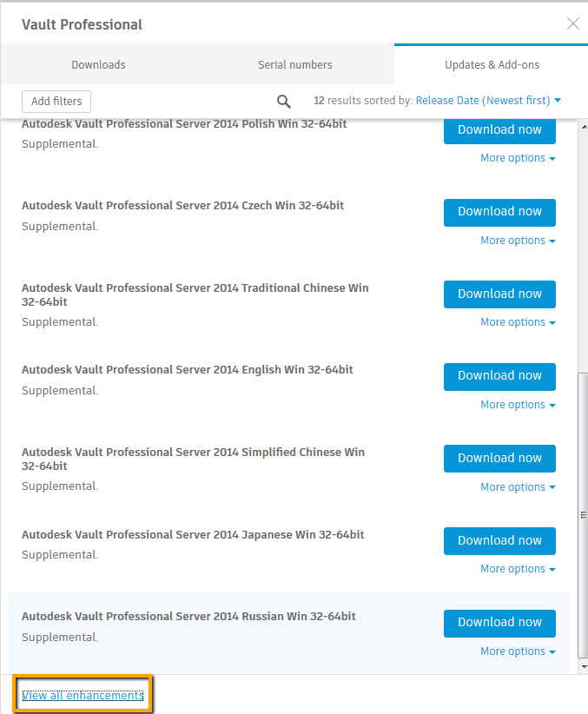Close the Vault Professional dialog
The image size is (588, 714).
pos(573,23)
